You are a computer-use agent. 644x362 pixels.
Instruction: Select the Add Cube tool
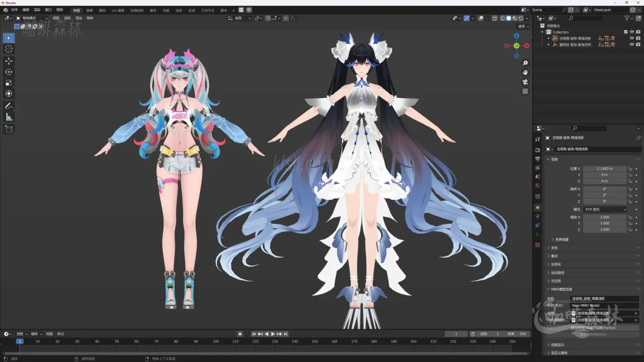9,129
